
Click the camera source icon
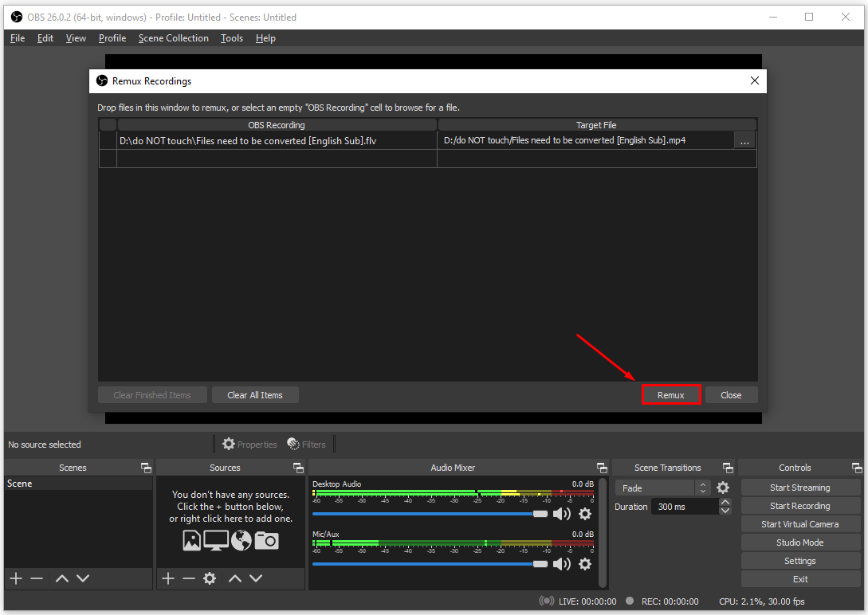(267, 540)
